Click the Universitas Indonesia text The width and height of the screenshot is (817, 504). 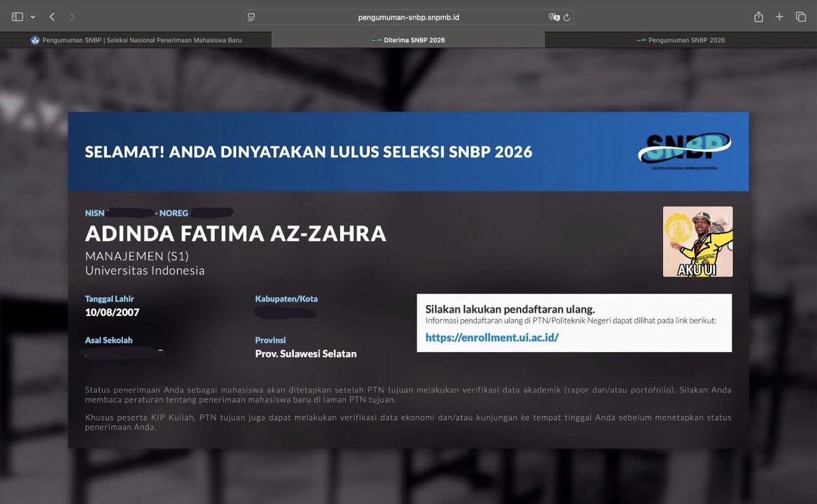tap(145, 271)
